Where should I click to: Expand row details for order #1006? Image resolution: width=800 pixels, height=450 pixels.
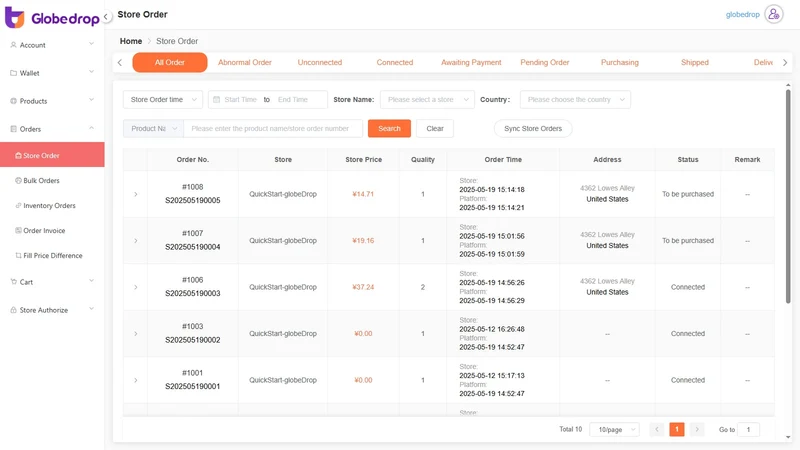136,287
